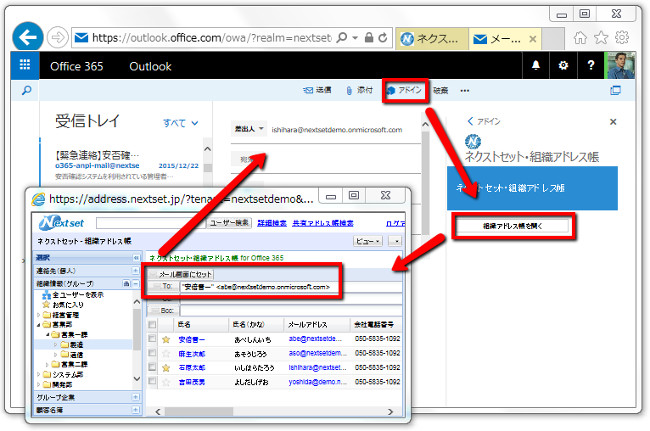Click the browser forward arrow
This screenshot has height=431, width=650.
click(57, 38)
